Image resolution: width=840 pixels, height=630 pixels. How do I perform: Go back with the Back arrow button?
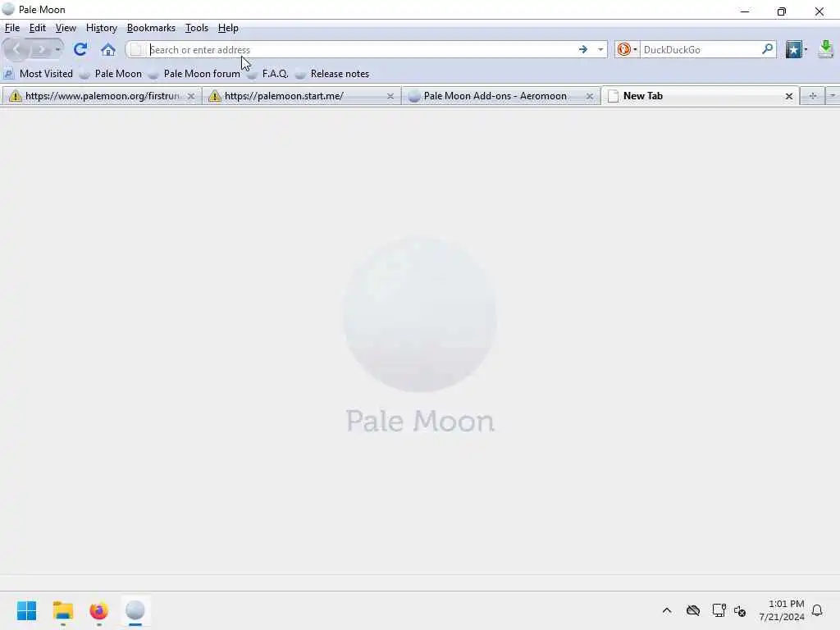click(16, 50)
